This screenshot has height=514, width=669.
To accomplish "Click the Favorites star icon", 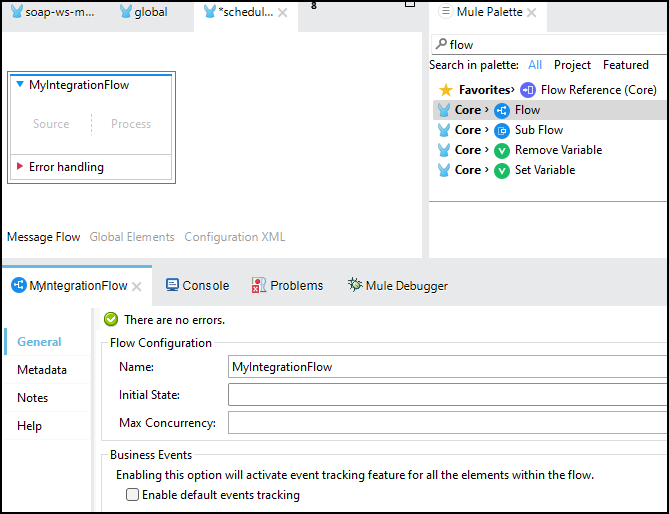I will [x=446, y=90].
